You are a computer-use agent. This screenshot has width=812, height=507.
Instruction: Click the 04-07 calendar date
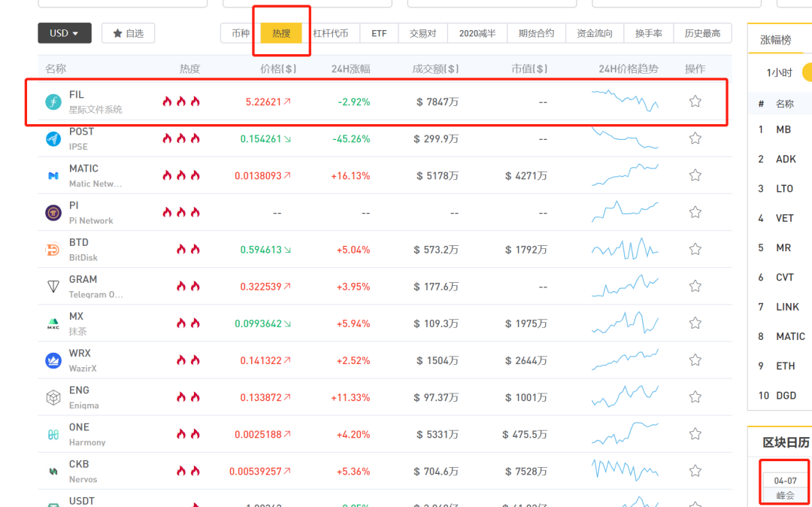(x=784, y=481)
